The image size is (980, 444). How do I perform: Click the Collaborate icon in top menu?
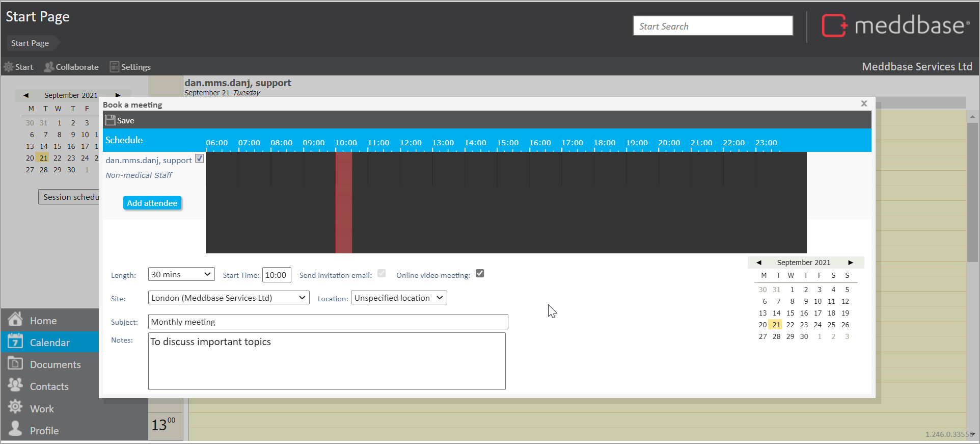tap(49, 67)
